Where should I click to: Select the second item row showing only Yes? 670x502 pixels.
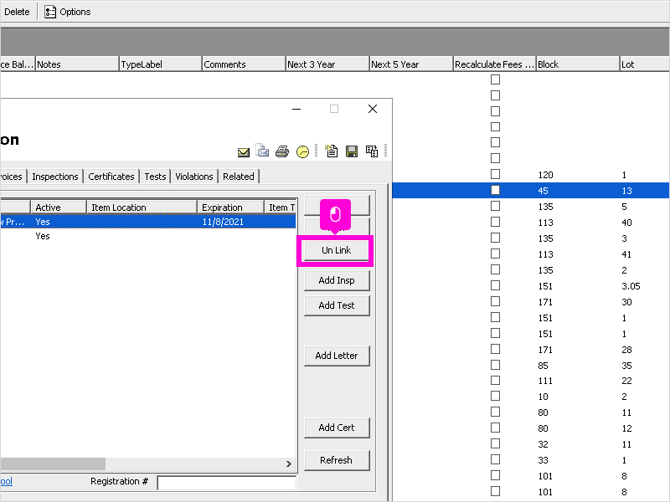[148, 236]
